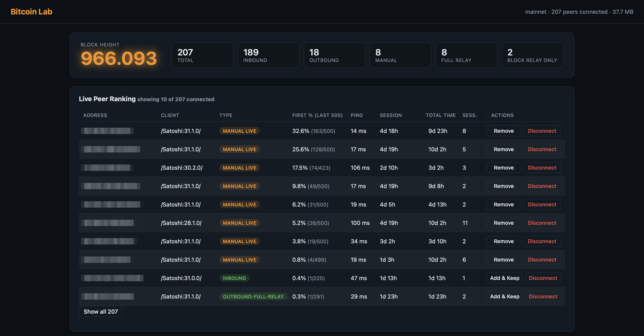Click the 3d 10h total time cell
The width and height of the screenshot is (644, 336).
(437, 241)
